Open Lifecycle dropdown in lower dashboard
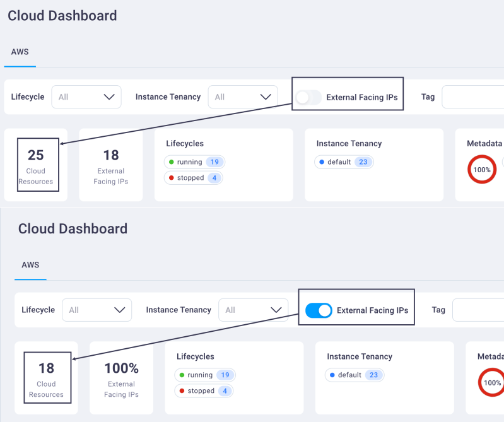Viewport: 504px width, 422px height. 97,310
